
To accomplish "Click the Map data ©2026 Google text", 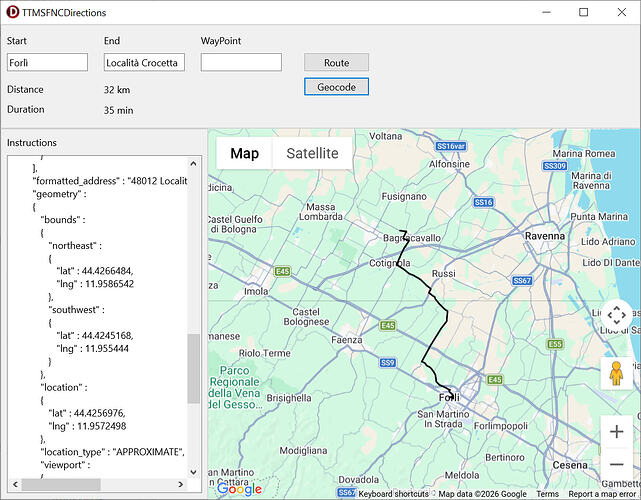I will coord(482,494).
